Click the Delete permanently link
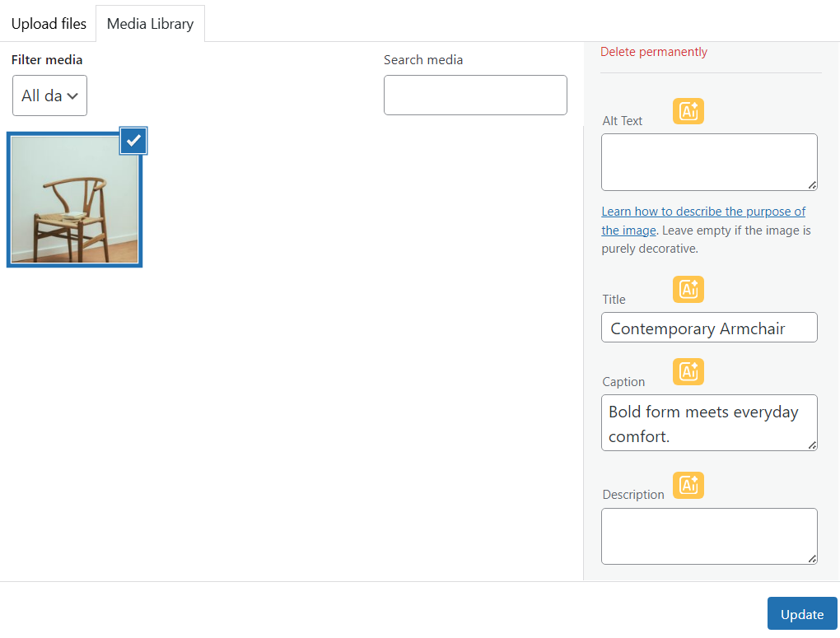Viewport: 840px width, 638px height. pos(653,52)
